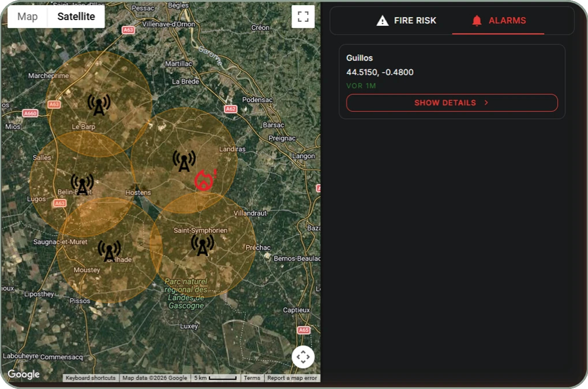The width and height of the screenshot is (588, 389).
Task: Click the Préchac place label
Action: tap(258, 247)
